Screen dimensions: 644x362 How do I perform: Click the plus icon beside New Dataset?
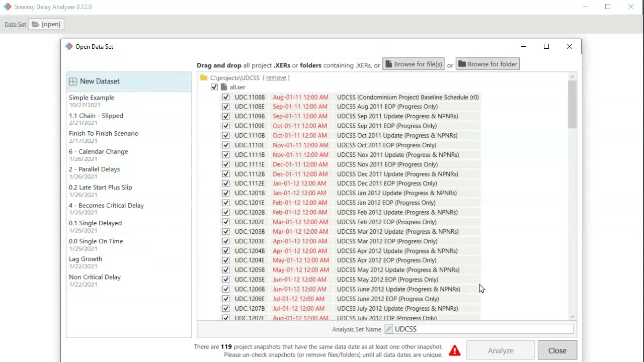click(73, 81)
